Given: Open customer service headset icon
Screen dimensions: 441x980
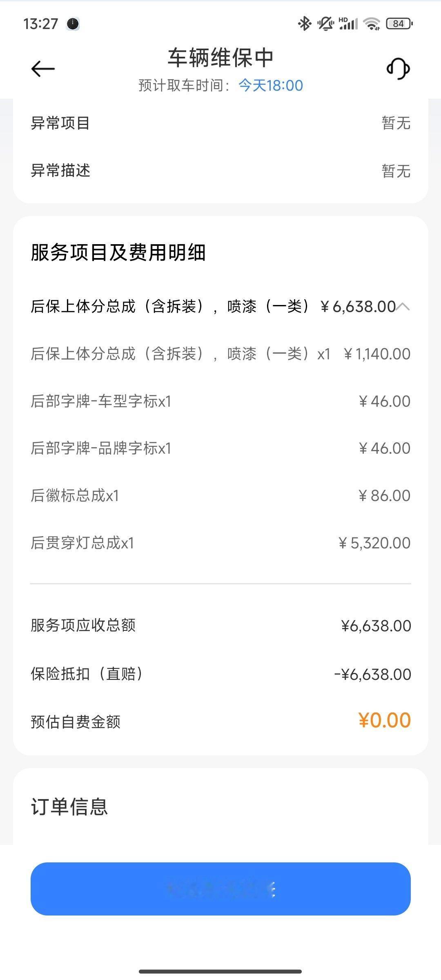Looking at the screenshot, I should pyautogui.click(x=398, y=69).
